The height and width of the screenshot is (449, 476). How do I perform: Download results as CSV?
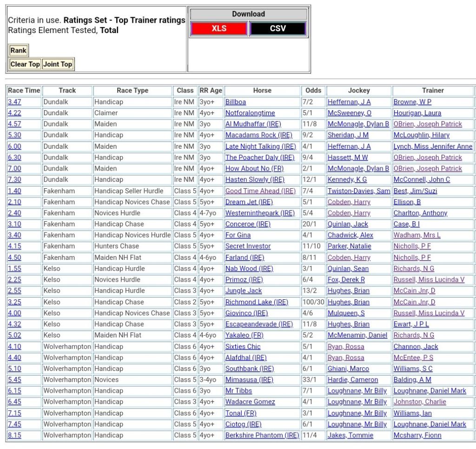point(278,29)
